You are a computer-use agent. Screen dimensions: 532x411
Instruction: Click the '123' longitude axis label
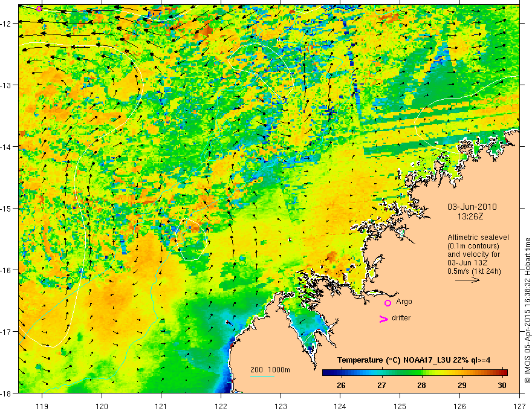click(281, 406)
